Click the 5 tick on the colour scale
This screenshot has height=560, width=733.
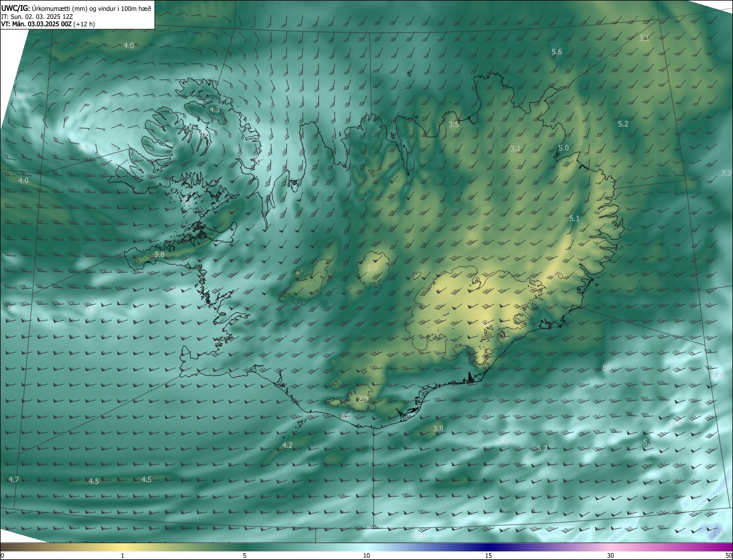click(245, 555)
